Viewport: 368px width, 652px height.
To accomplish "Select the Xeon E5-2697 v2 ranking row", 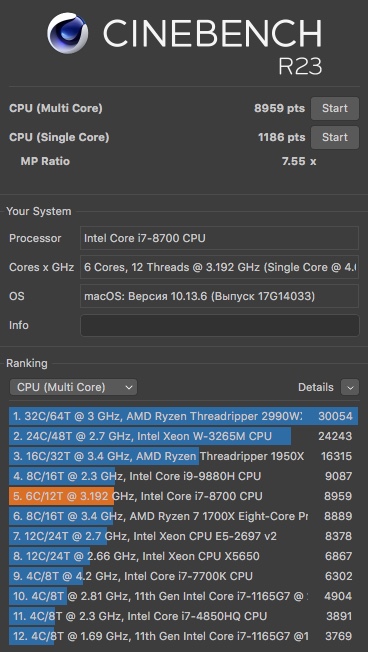I will [x=183, y=536].
